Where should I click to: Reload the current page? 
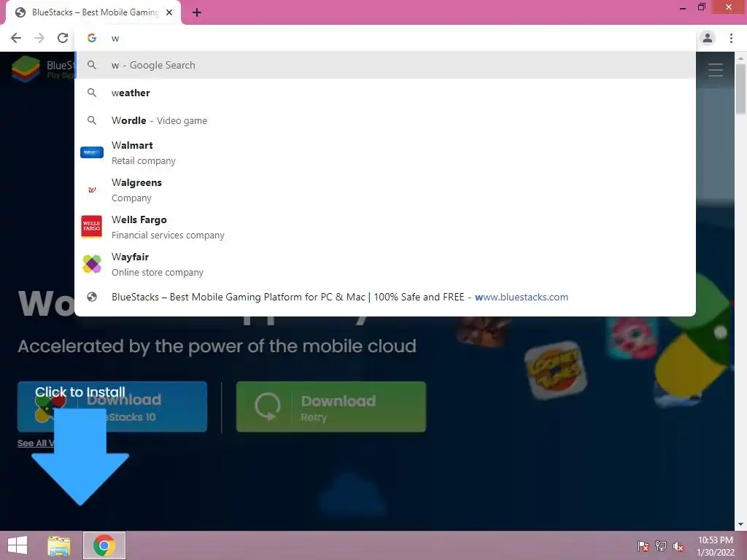(x=63, y=38)
